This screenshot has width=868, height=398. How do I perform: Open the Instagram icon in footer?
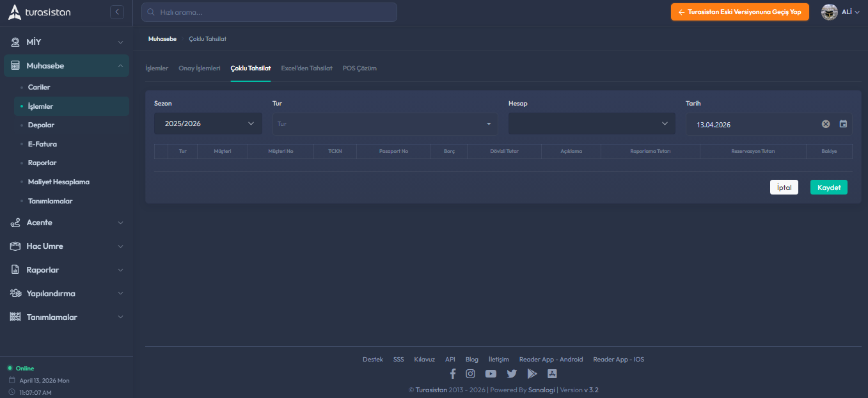click(470, 374)
